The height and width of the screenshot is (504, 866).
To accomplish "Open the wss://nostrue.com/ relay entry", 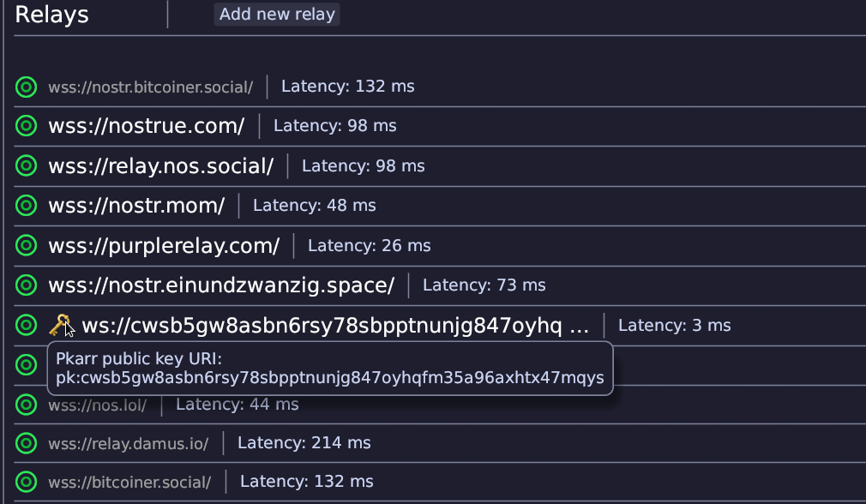I will tap(147, 126).
